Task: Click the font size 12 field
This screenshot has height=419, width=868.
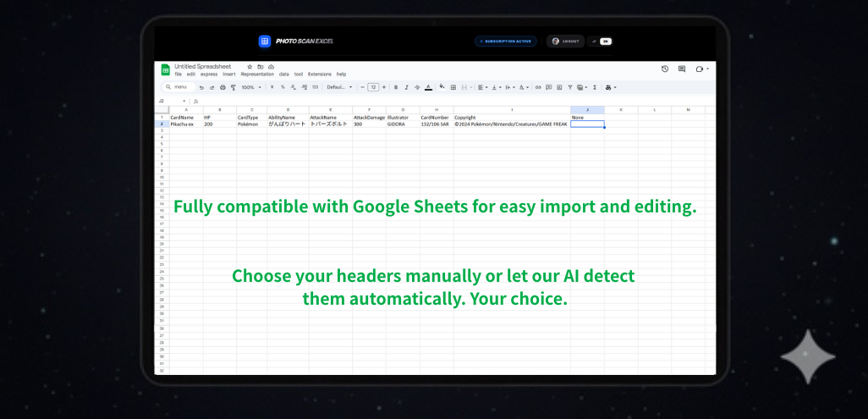Action: point(373,87)
